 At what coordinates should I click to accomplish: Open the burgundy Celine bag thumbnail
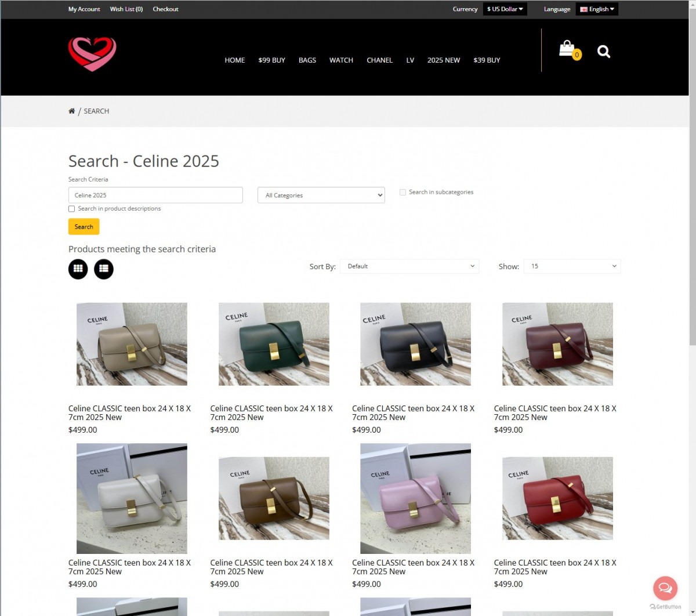[x=557, y=344]
